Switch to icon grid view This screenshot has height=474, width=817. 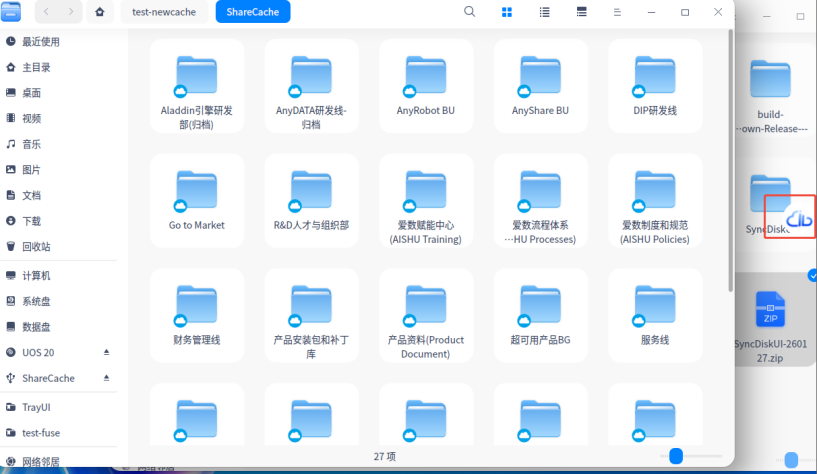click(x=507, y=12)
